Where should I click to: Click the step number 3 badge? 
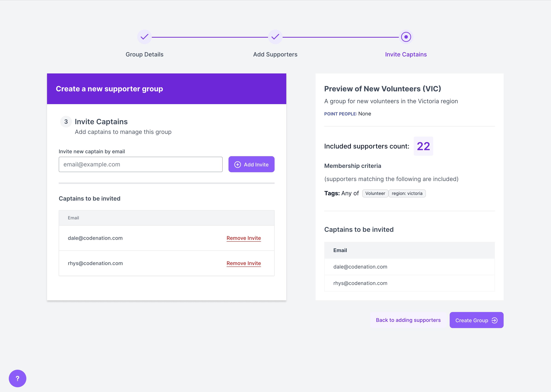[x=66, y=122]
